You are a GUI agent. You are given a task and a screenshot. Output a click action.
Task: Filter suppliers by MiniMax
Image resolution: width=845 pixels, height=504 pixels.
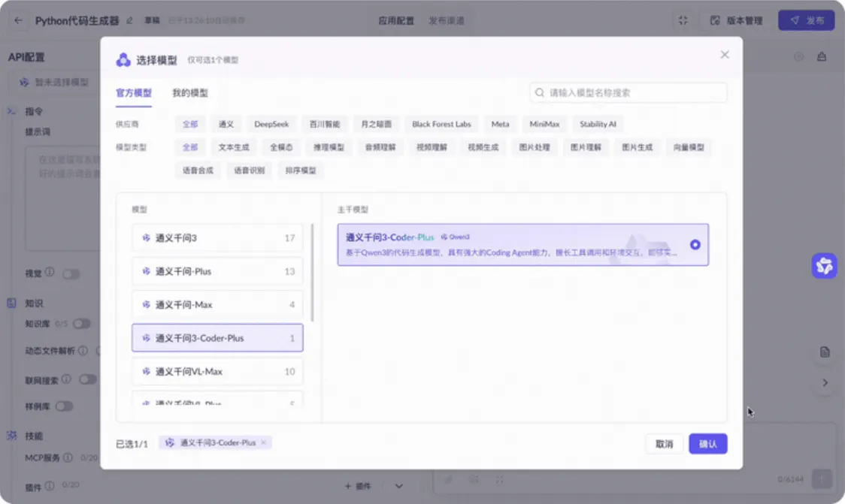(544, 124)
